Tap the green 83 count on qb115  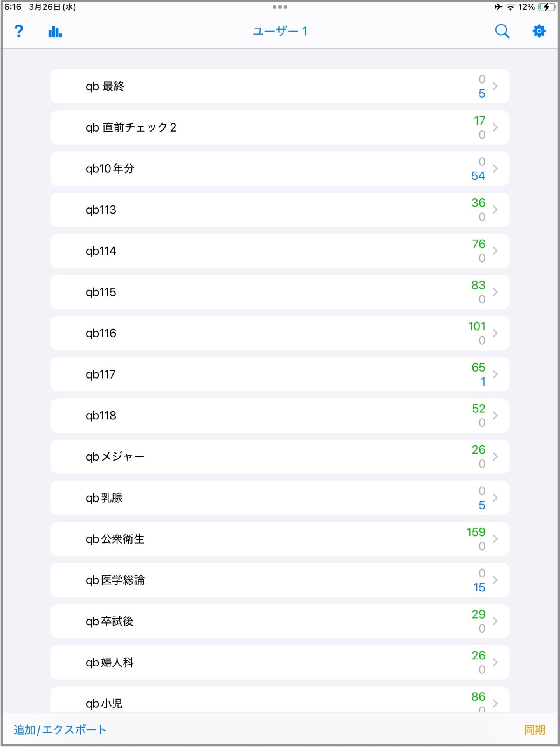tap(478, 285)
